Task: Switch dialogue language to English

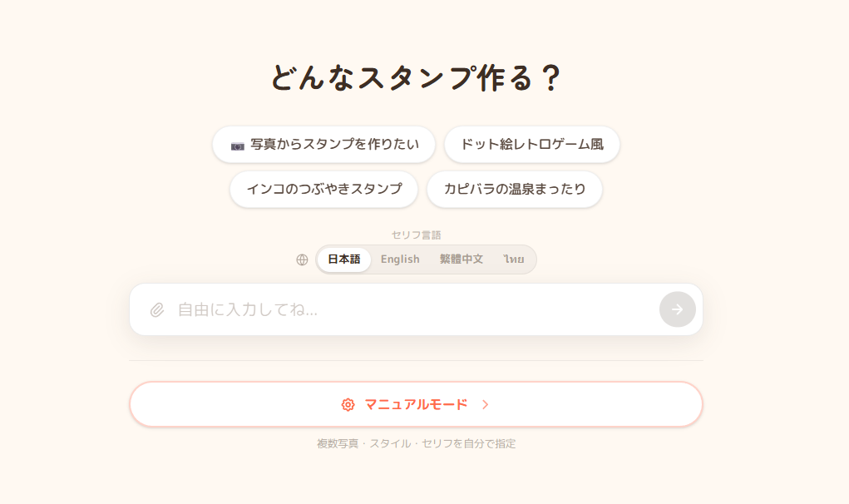Action: (400, 259)
